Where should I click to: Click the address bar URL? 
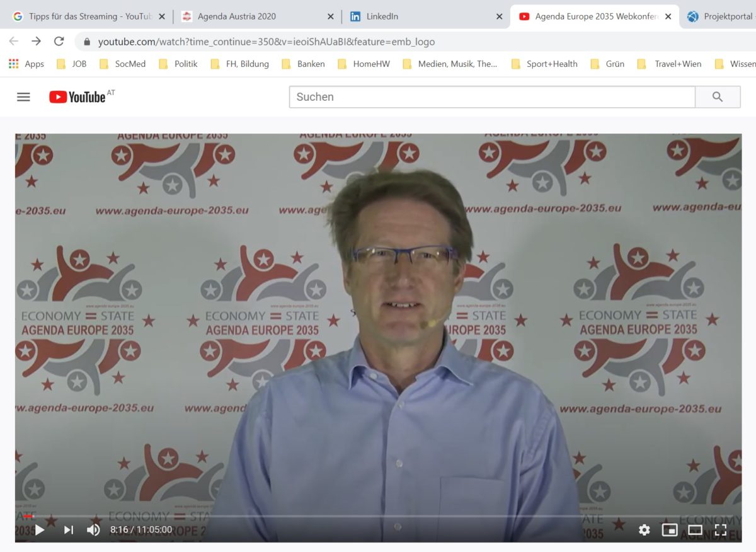click(266, 42)
